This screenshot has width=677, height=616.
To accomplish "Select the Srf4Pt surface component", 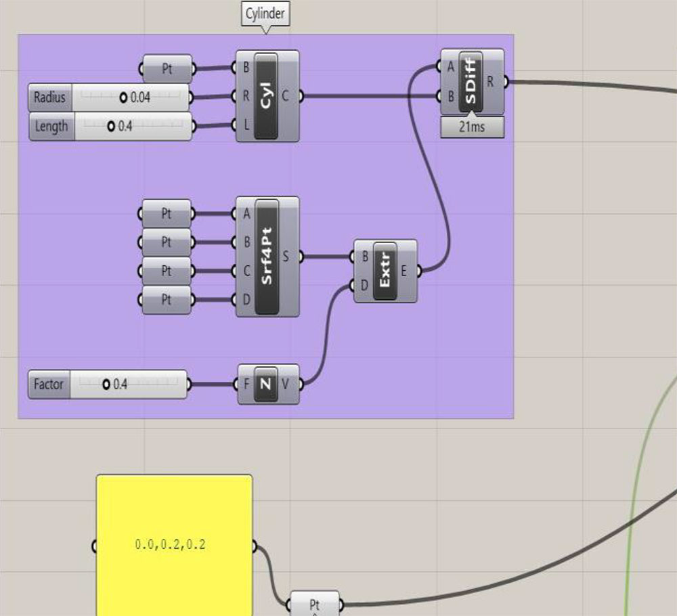I will pos(267,257).
